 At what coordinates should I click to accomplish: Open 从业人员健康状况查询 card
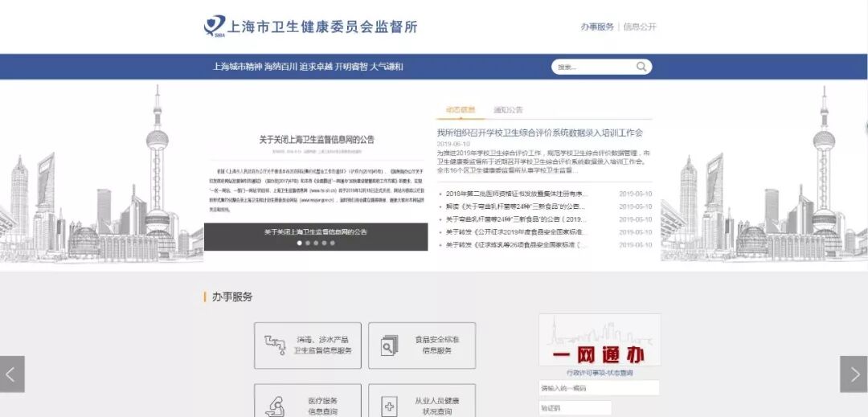coord(422,401)
